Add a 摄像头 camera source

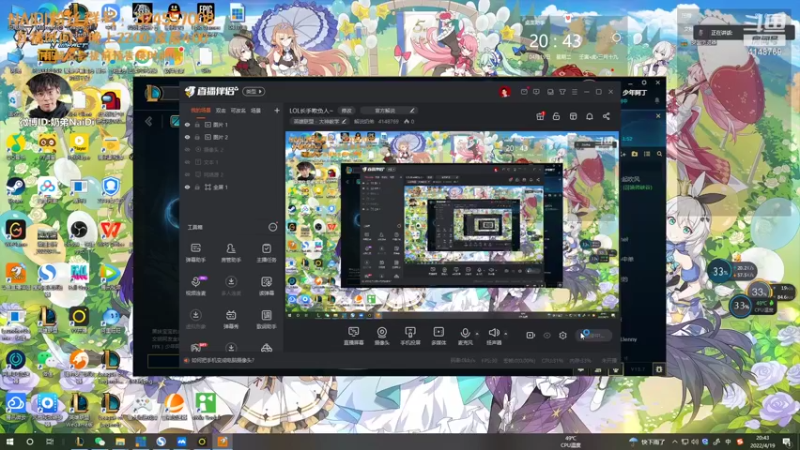pyautogui.click(x=382, y=336)
